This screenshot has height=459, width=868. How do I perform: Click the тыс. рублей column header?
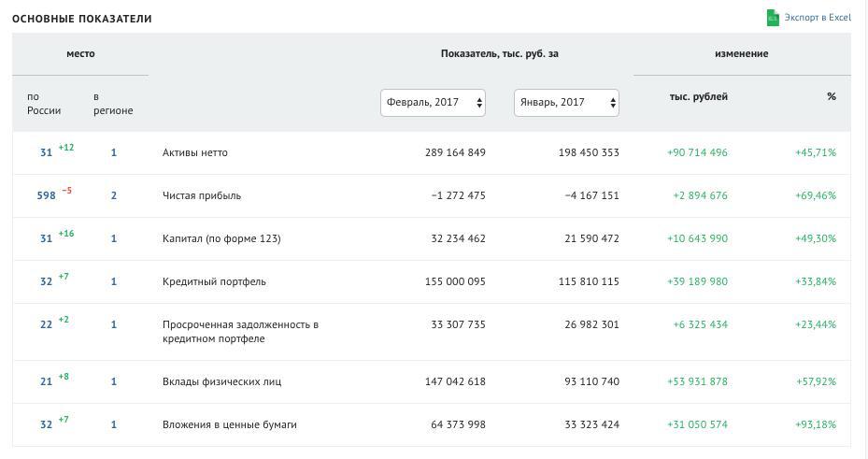click(699, 97)
